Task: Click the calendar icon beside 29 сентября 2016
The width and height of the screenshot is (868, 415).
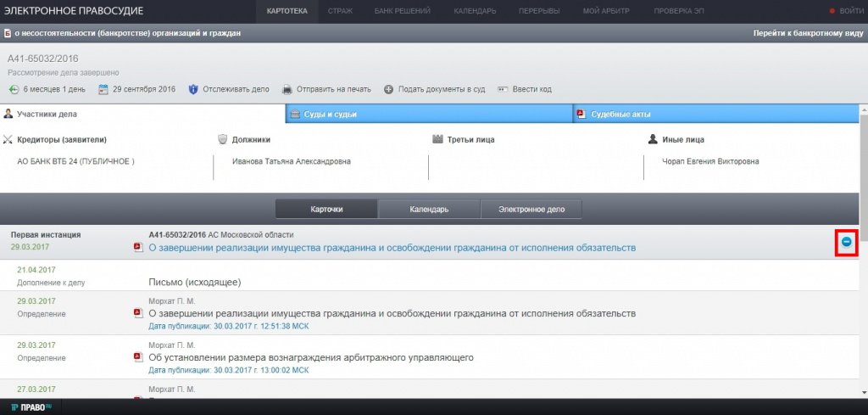Action: point(103,89)
